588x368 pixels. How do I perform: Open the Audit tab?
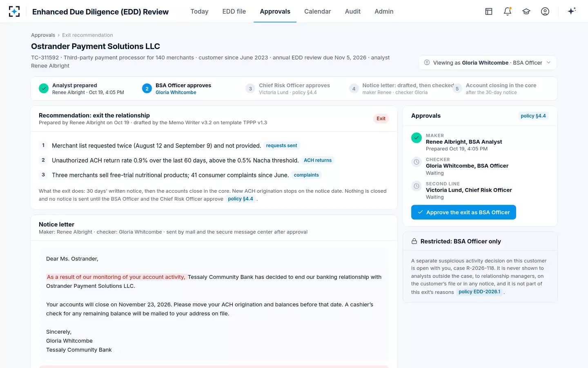pyautogui.click(x=353, y=11)
